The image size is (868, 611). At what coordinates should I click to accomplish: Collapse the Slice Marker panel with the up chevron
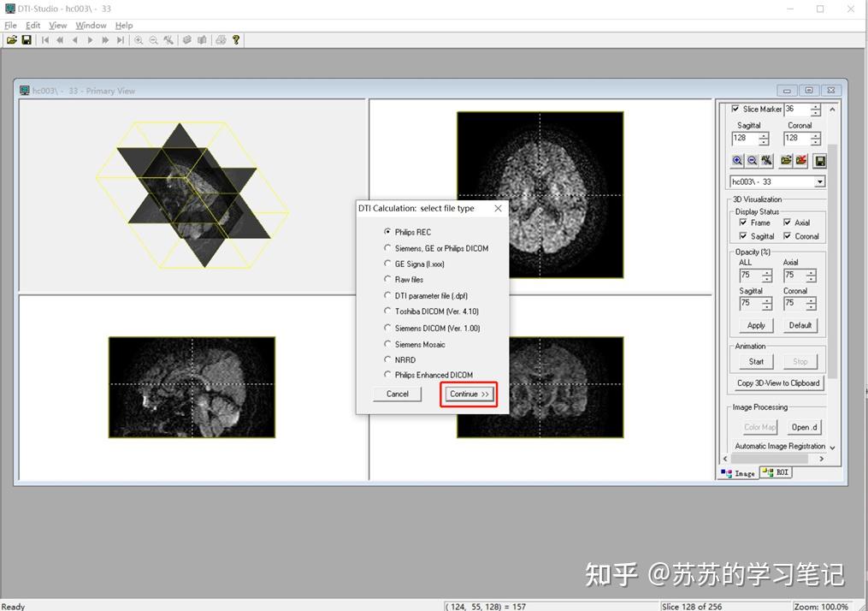coord(832,109)
